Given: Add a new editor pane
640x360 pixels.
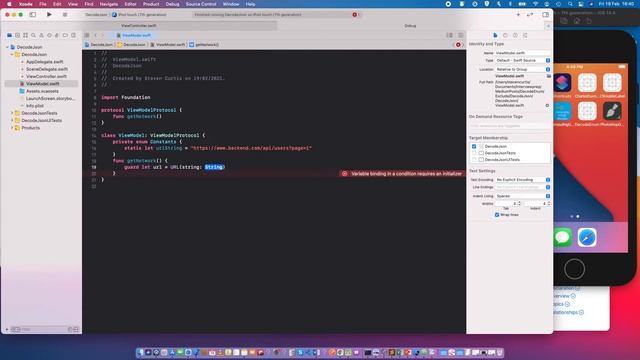Looking at the screenshot, I should pyautogui.click(x=461, y=36).
